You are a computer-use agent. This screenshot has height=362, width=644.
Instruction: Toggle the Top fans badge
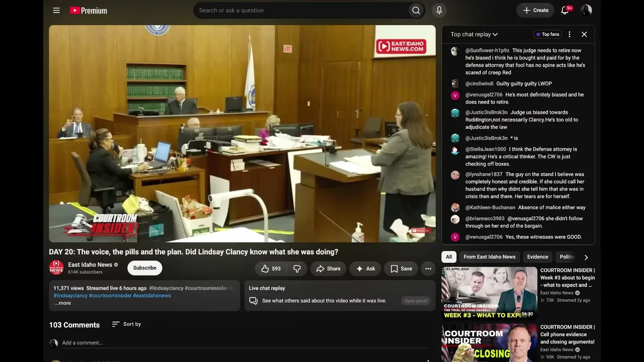[547, 34]
